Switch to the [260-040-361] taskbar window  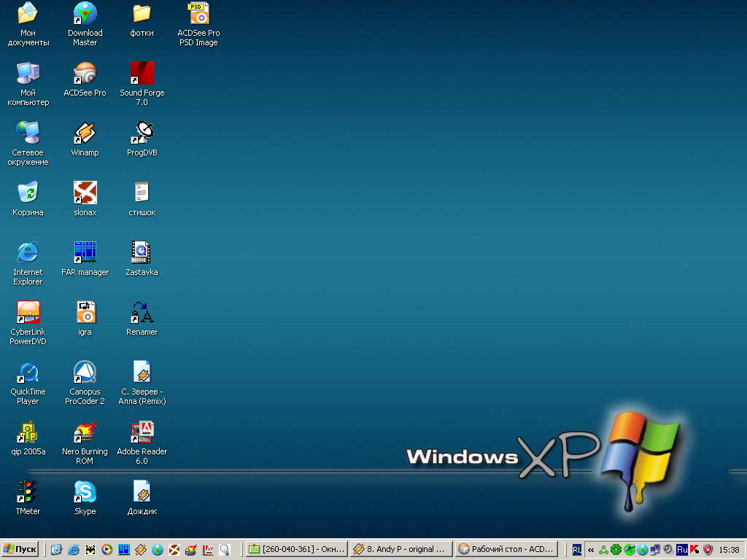point(295,550)
